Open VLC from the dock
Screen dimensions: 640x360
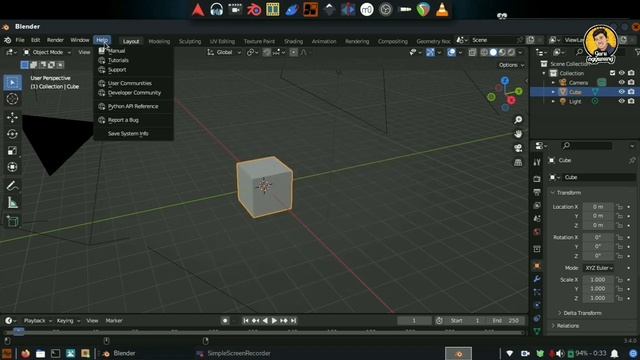click(442, 10)
